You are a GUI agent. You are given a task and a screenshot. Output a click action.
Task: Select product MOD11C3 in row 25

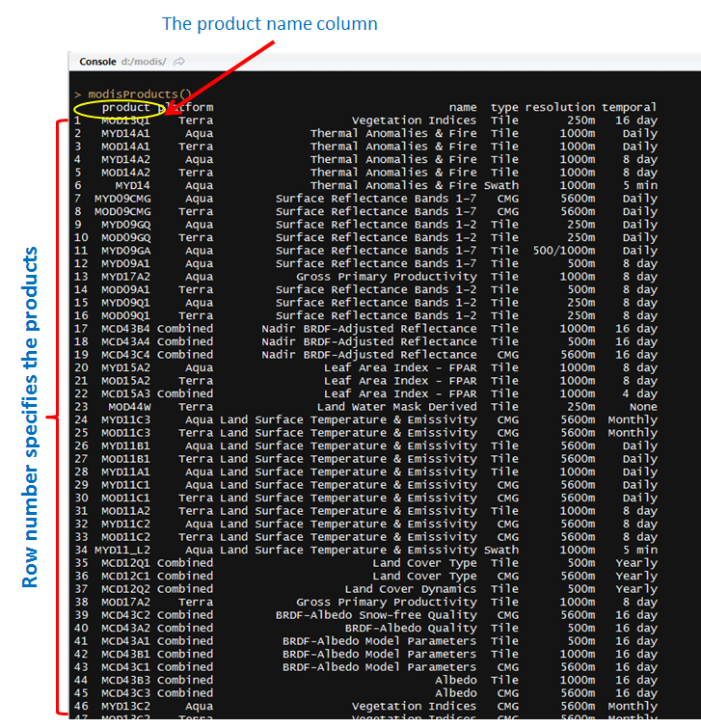pos(125,433)
